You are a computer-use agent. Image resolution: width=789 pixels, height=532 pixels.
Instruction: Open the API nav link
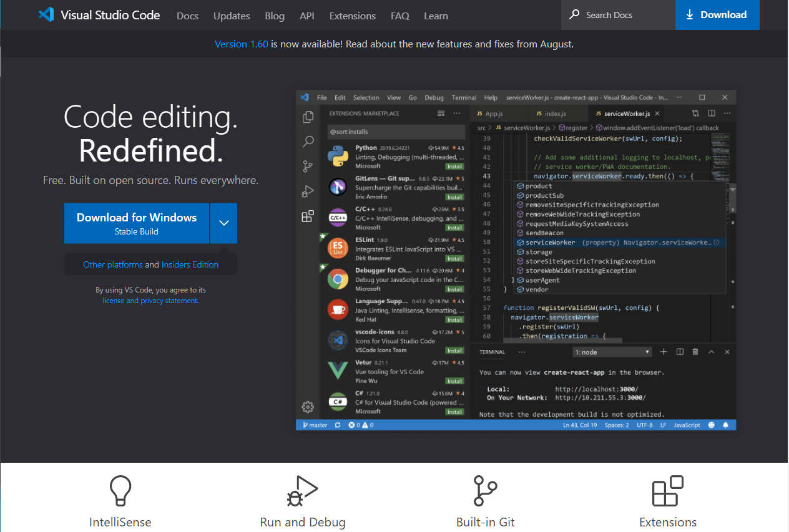307,16
